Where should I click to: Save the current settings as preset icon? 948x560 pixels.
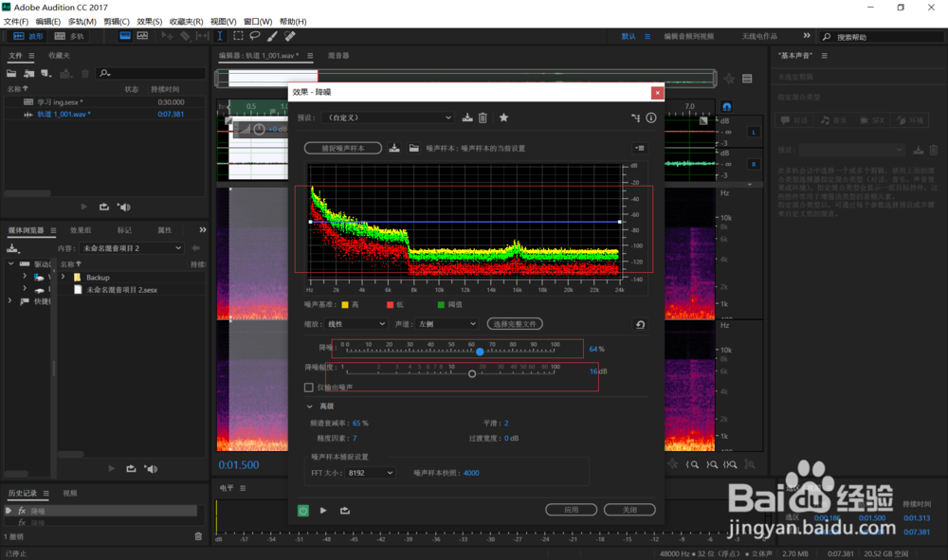(x=467, y=117)
